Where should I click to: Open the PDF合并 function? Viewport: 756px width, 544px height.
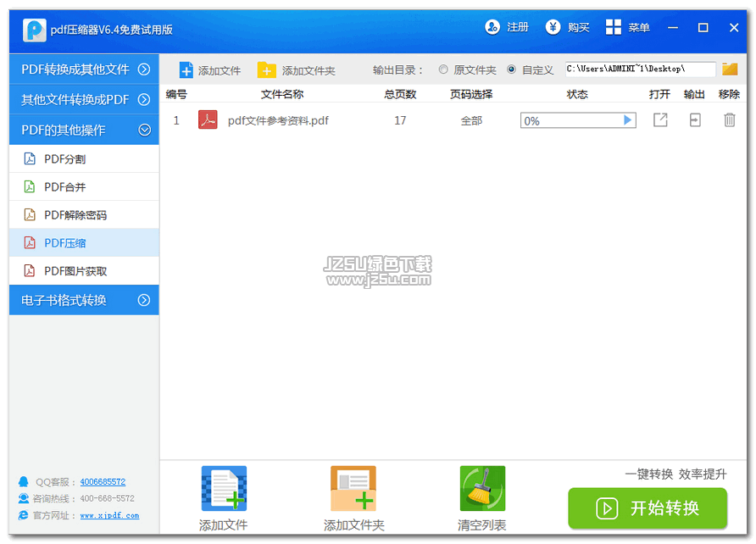click(84, 186)
